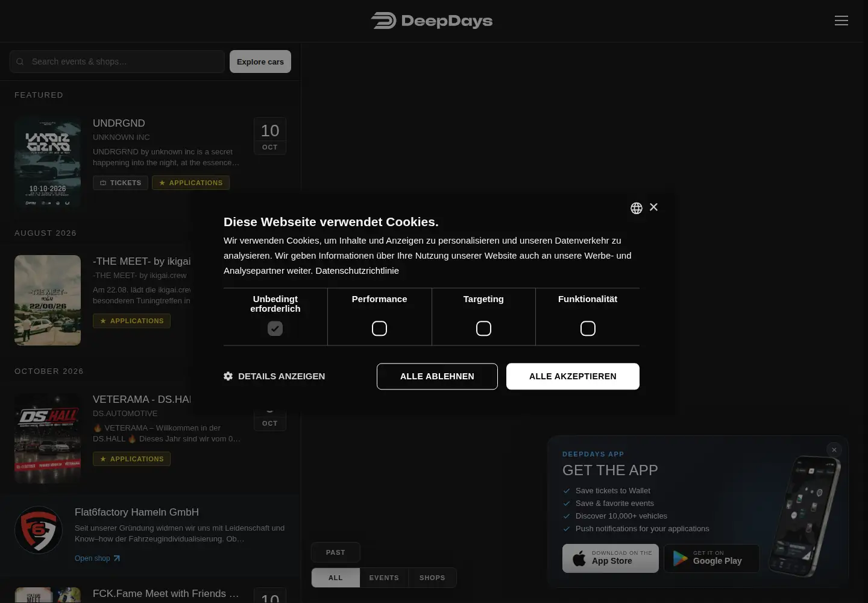Click THE MEET Applications tag
The height and width of the screenshot is (603, 868).
131,321
